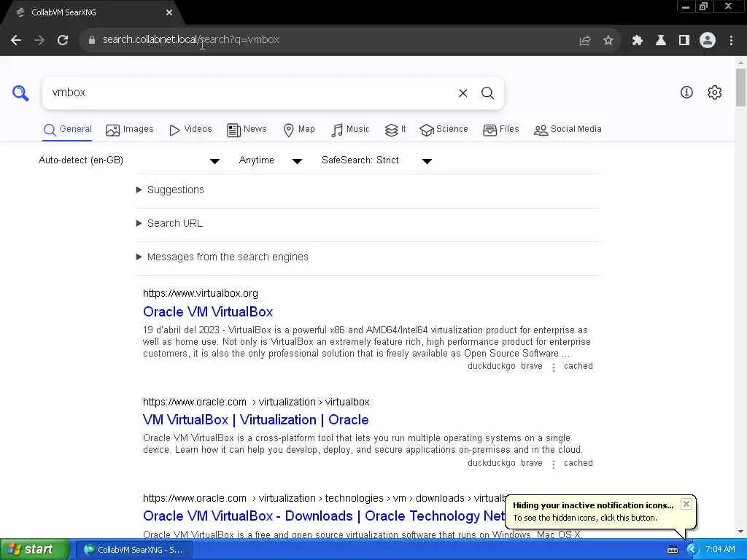Click the CollabVM SearXNG tab title
747x560 pixels.
coord(63,13)
